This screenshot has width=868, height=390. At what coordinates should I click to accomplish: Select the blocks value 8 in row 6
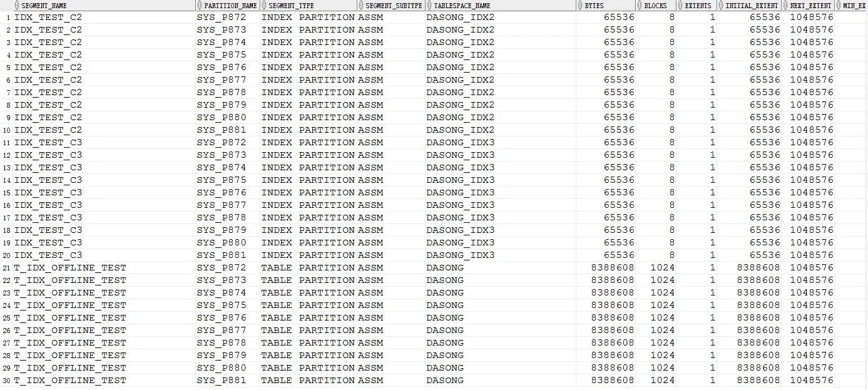pos(672,80)
